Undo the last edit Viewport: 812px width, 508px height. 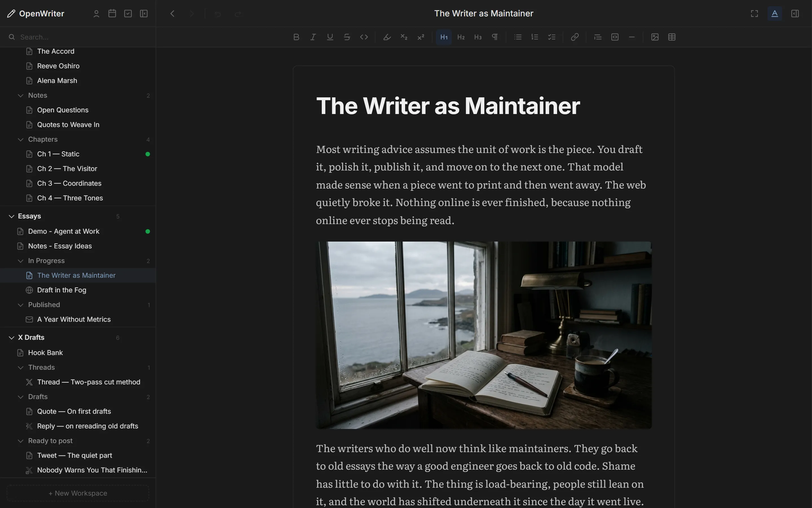pyautogui.click(x=218, y=14)
